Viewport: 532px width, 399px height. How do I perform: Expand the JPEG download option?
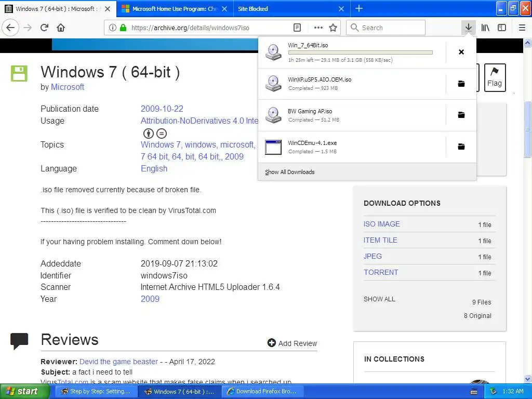[373, 256]
